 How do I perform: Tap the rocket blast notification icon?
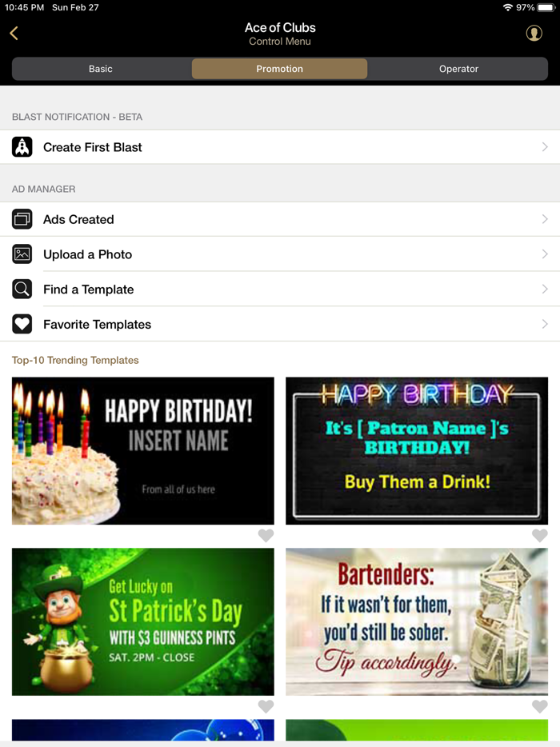pyautogui.click(x=22, y=146)
